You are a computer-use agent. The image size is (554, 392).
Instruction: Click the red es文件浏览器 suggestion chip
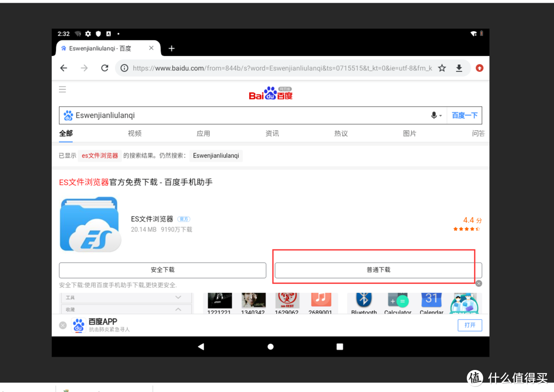click(x=100, y=155)
